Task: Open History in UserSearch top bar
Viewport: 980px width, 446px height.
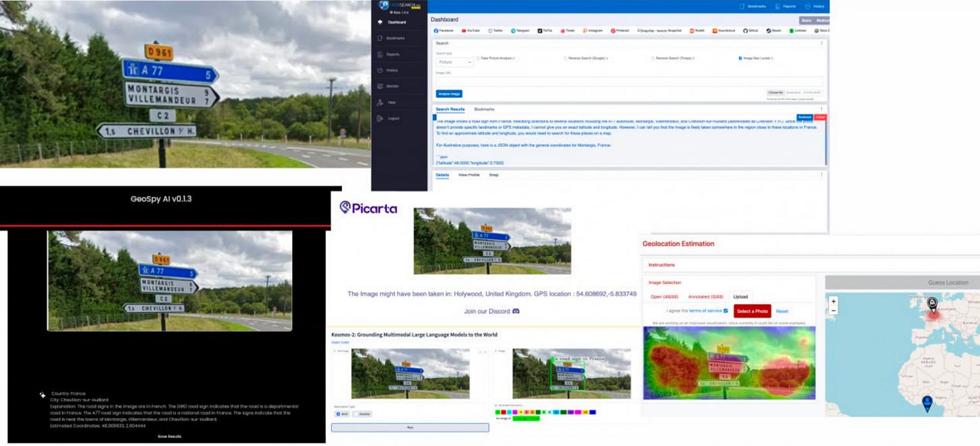Action: [814, 6]
